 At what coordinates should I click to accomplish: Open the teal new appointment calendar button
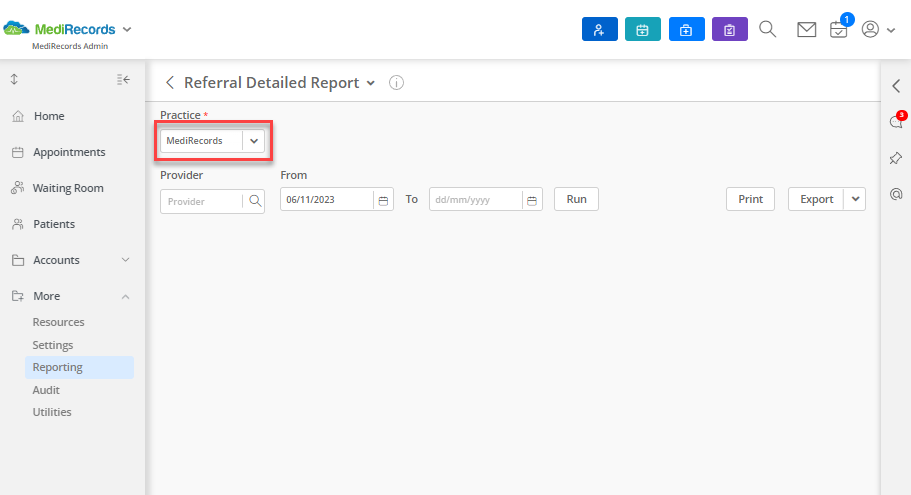coord(643,29)
